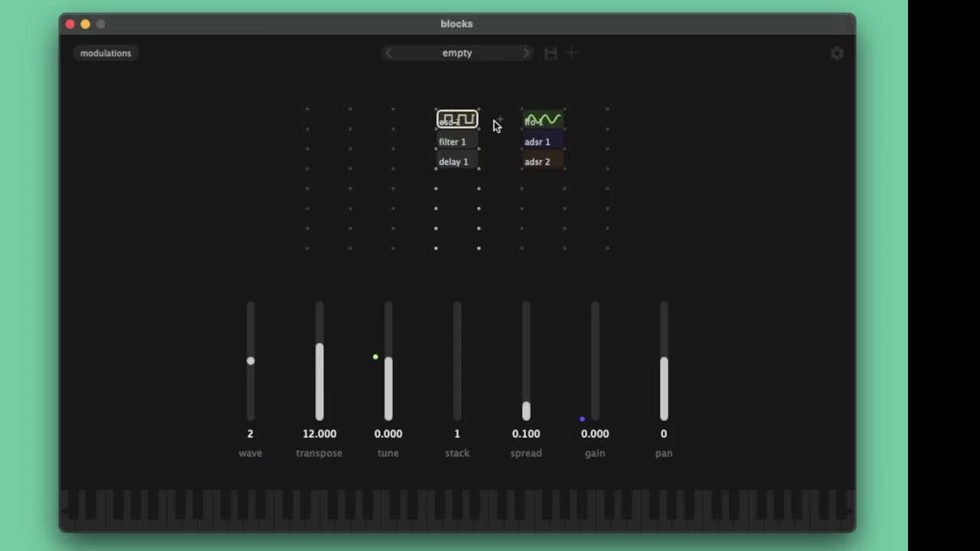Minimize the blocks window with yellow button
Viewport: 980px width, 551px height.
click(85, 24)
